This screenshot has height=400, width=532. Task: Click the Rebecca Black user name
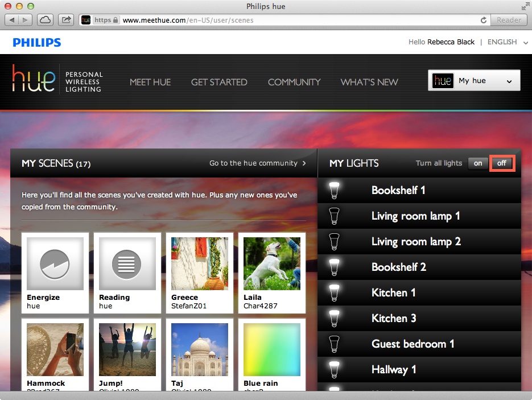[451, 42]
